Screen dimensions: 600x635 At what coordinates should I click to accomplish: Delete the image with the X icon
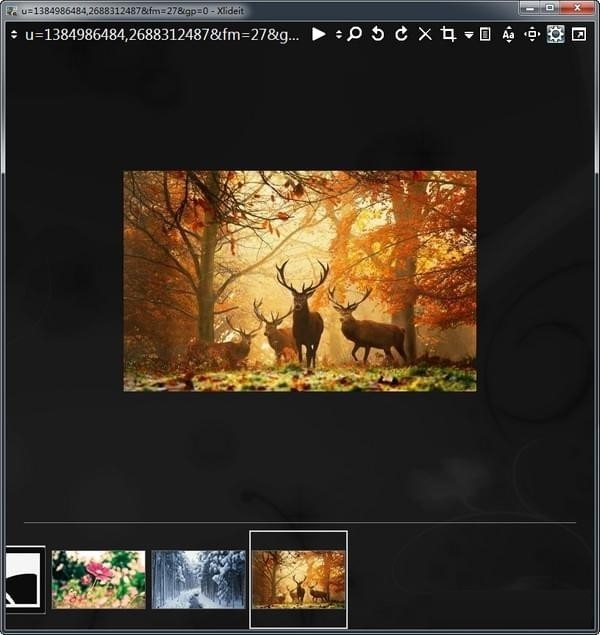(x=425, y=34)
